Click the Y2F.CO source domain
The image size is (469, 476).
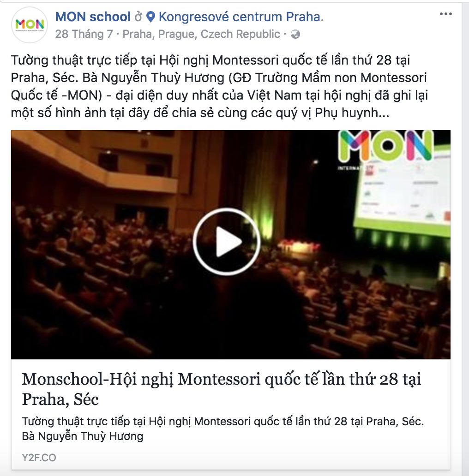coord(39,458)
